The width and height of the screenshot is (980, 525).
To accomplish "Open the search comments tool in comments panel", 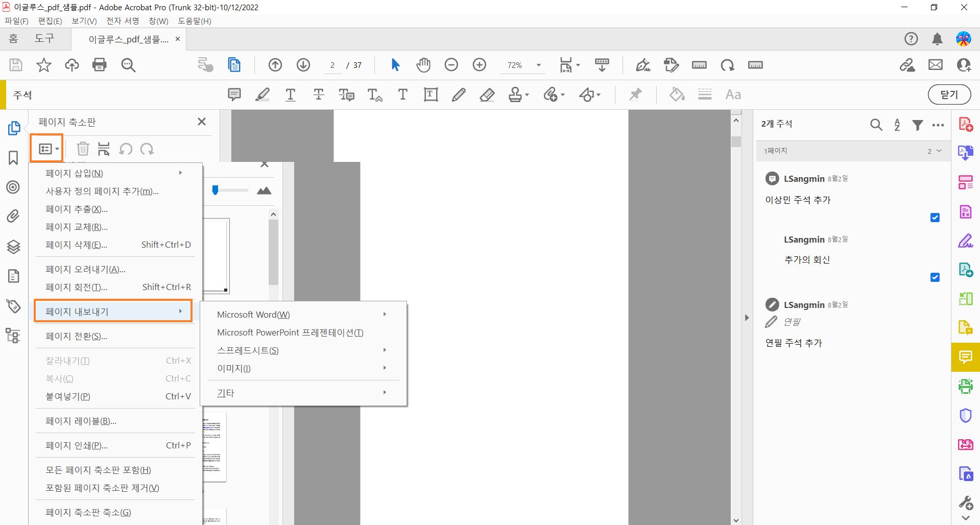I will pyautogui.click(x=876, y=125).
